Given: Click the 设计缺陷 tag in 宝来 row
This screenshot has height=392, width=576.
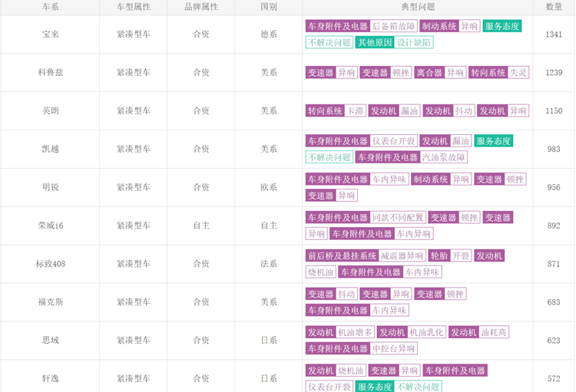Looking at the screenshot, I should pos(414,42).
